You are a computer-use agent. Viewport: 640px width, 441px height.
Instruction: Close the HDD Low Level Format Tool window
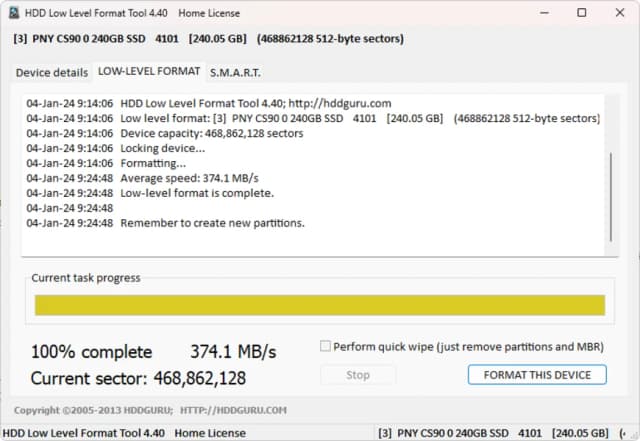[620, 13]
